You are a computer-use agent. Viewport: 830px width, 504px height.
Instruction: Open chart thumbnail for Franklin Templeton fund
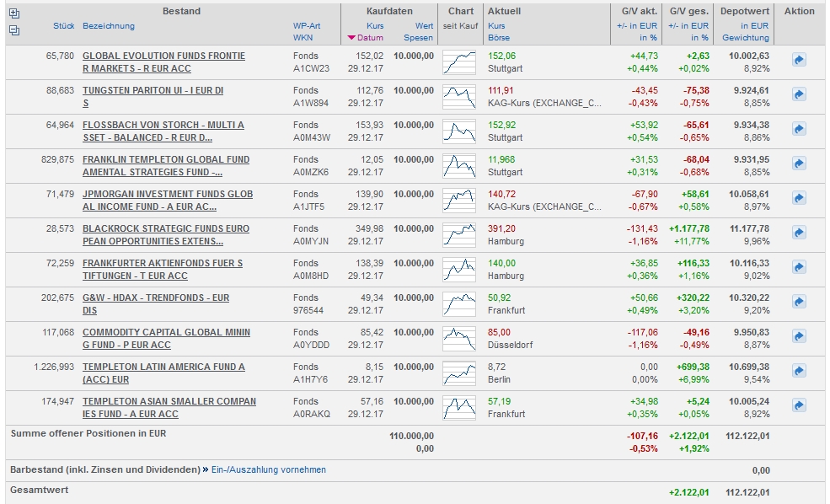tap(459, 166)
